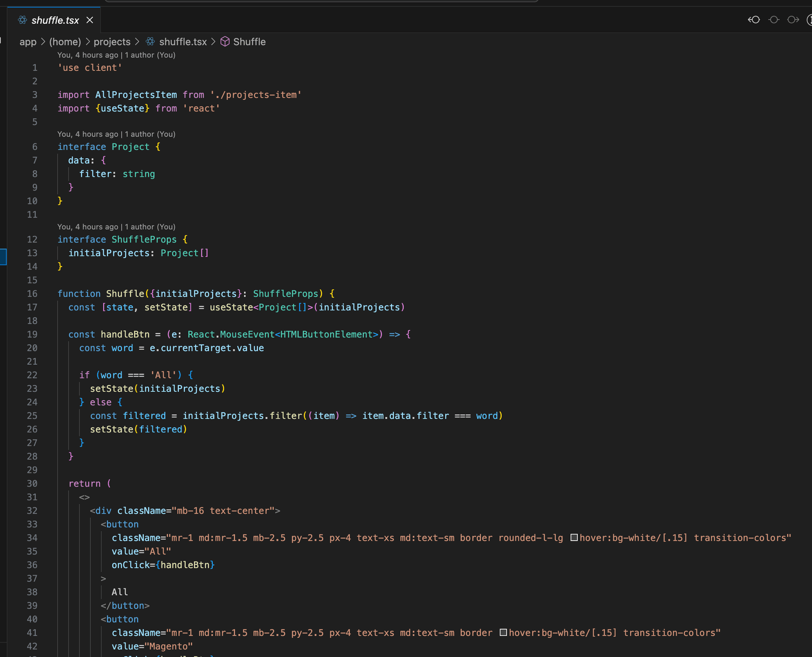Open the shuffle.tsx breadcrumb segment
The width and height of the screenshot is (812, 657).
(x=183, y=42)
